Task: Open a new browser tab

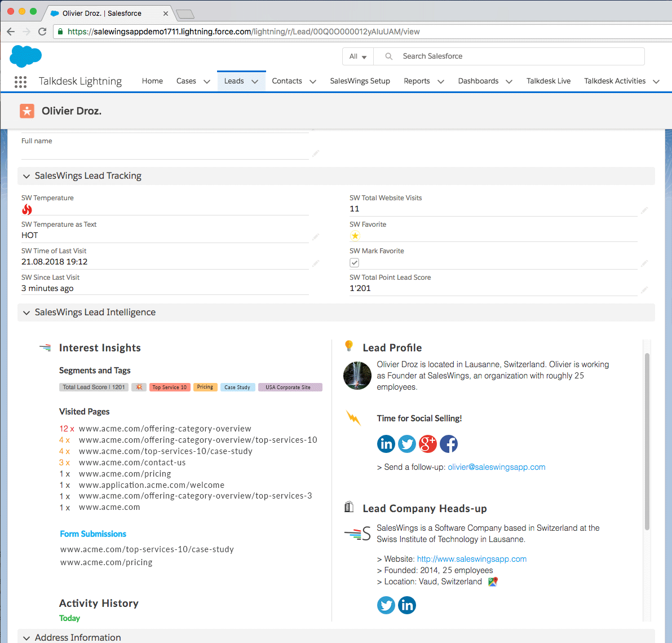Action: 185,14
